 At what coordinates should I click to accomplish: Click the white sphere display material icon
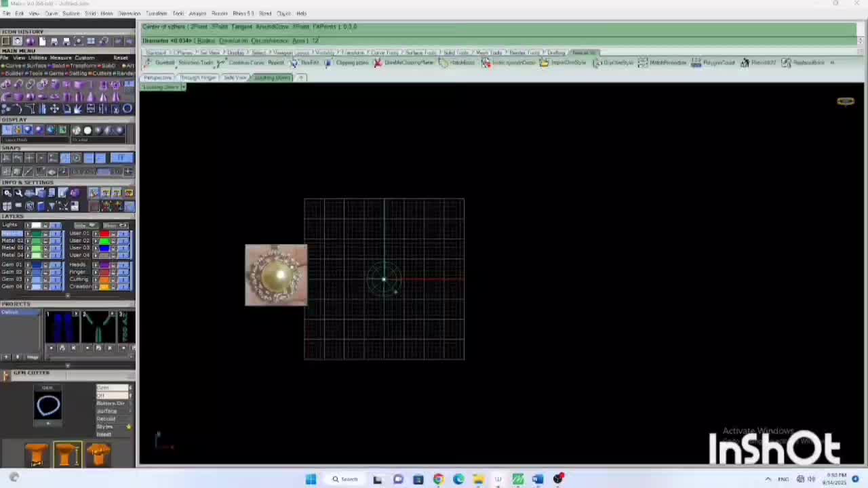(x=87, y=130)
